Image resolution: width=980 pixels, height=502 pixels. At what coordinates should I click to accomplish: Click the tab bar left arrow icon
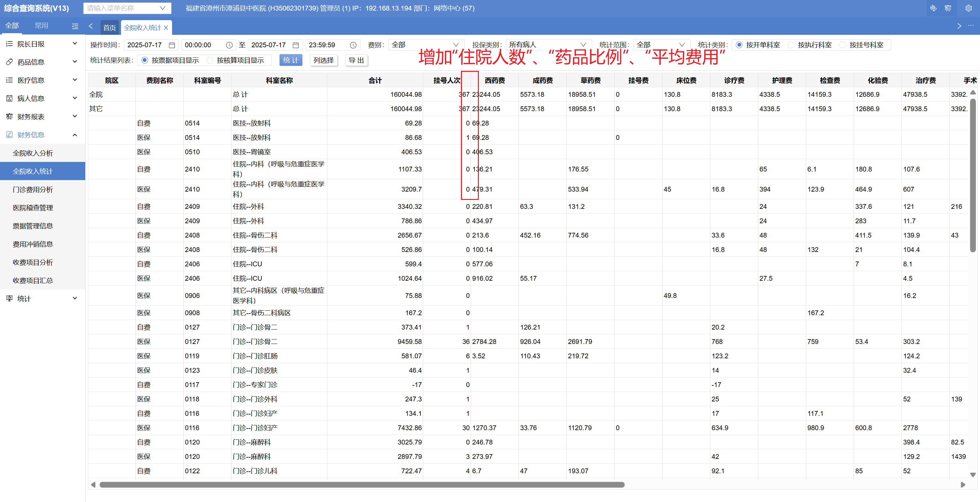[x=91, y=26]
